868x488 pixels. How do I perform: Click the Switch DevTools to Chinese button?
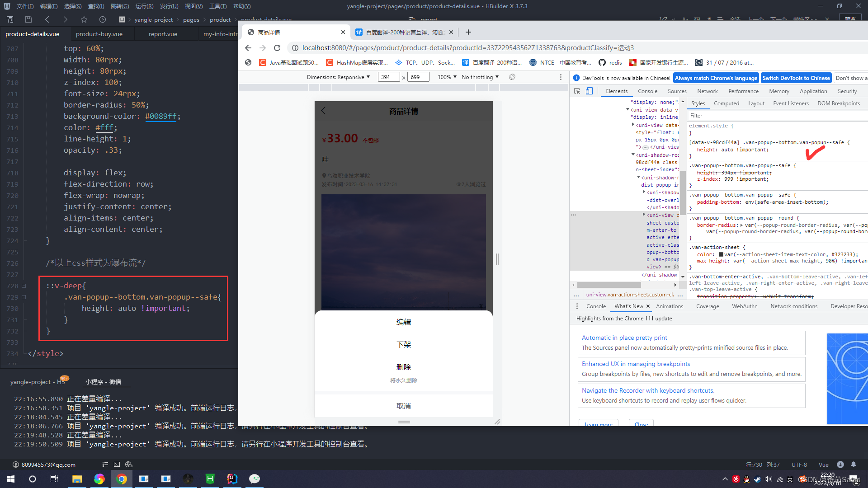[x=796, y=78]
